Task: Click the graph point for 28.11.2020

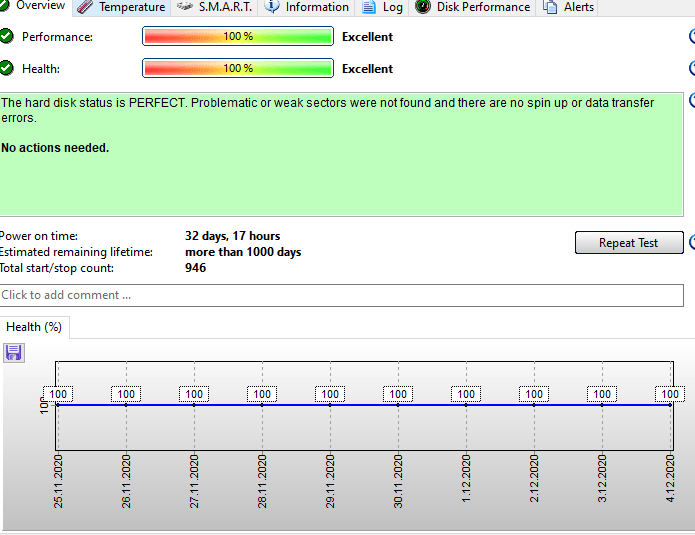Action: click(262, 405)
